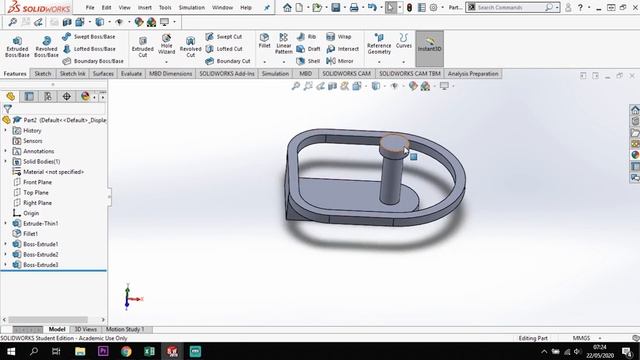Click the Search Commands field
This screenshot has width=640, height=360.
coord(509,7)
